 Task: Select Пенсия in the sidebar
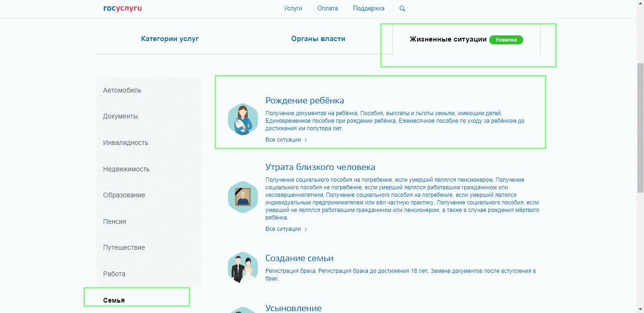click(x=115, y=221)
